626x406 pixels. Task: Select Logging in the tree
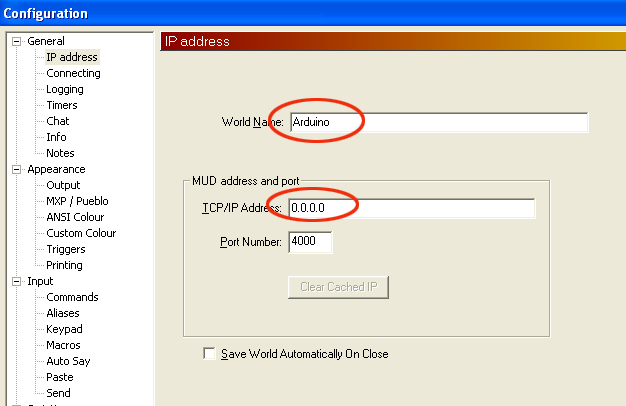[x=65, y=89]
